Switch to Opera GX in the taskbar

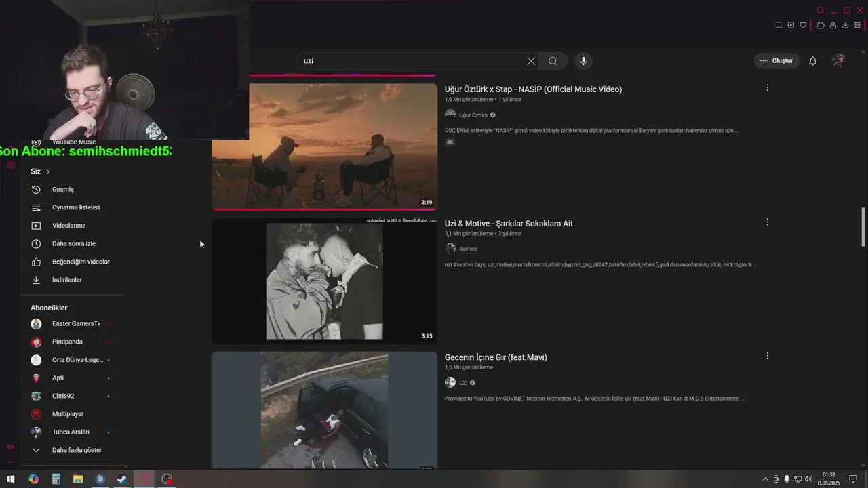coord(144,479)
